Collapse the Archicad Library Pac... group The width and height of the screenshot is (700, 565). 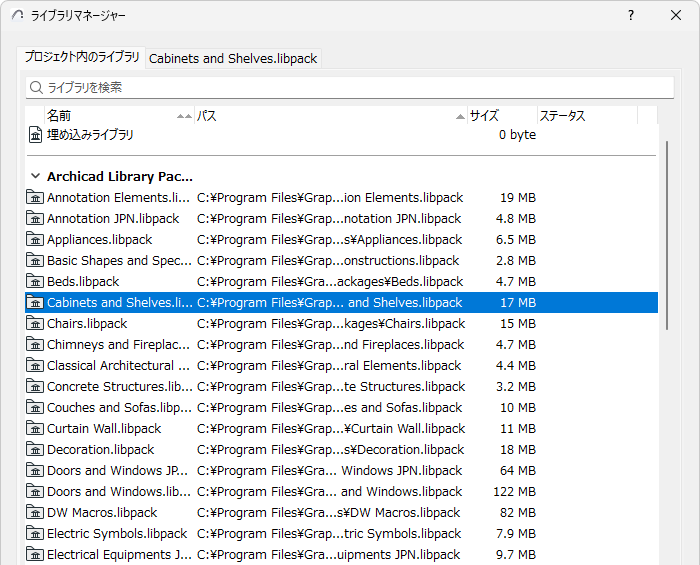[x=35, y=176]
